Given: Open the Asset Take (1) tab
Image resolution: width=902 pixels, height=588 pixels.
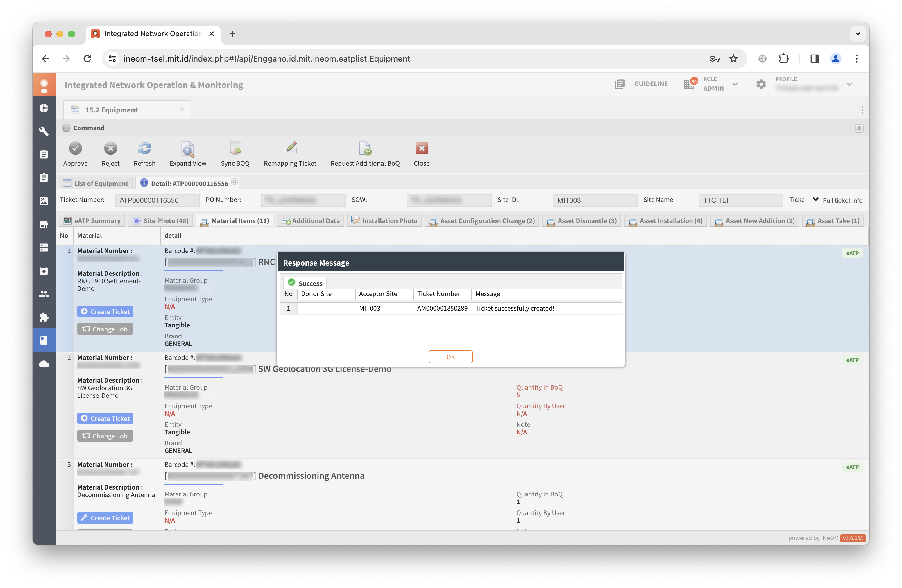Looking at the screenshot, I should click(833, 220).
